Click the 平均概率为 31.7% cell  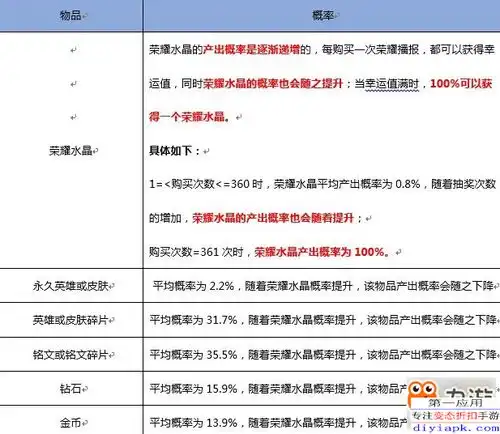pos(322,320)
